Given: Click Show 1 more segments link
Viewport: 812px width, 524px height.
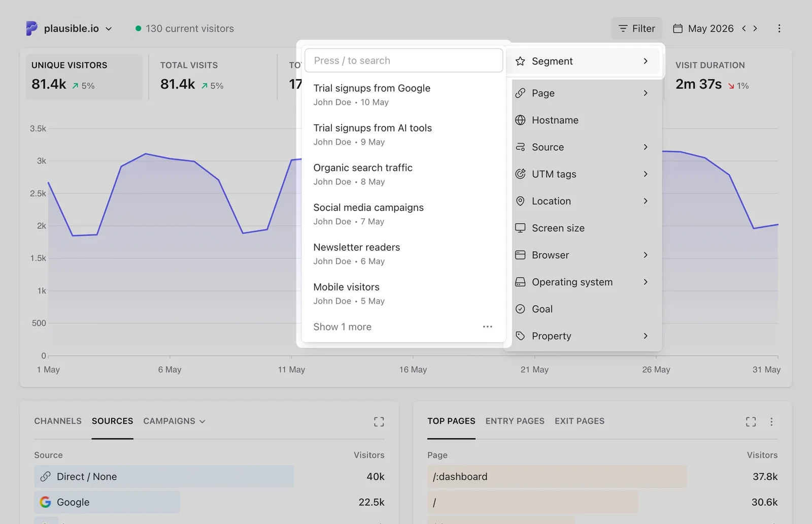Looking at the screenshot, I should [343, 327].
